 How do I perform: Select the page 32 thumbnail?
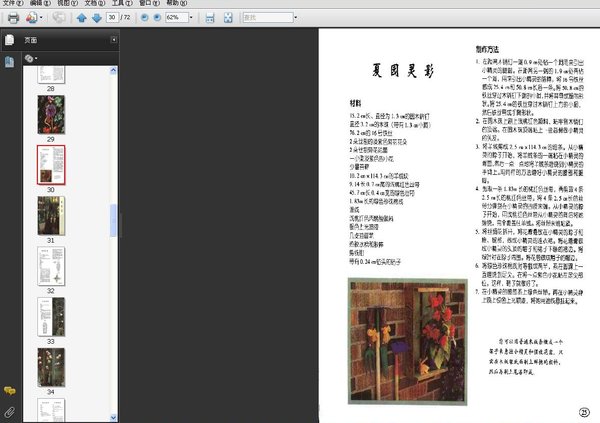[51, 266]
